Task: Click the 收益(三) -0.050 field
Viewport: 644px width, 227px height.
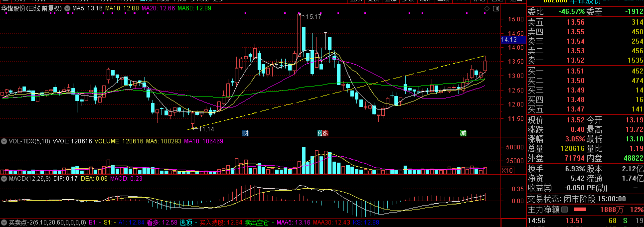Action: click(556, 188)
